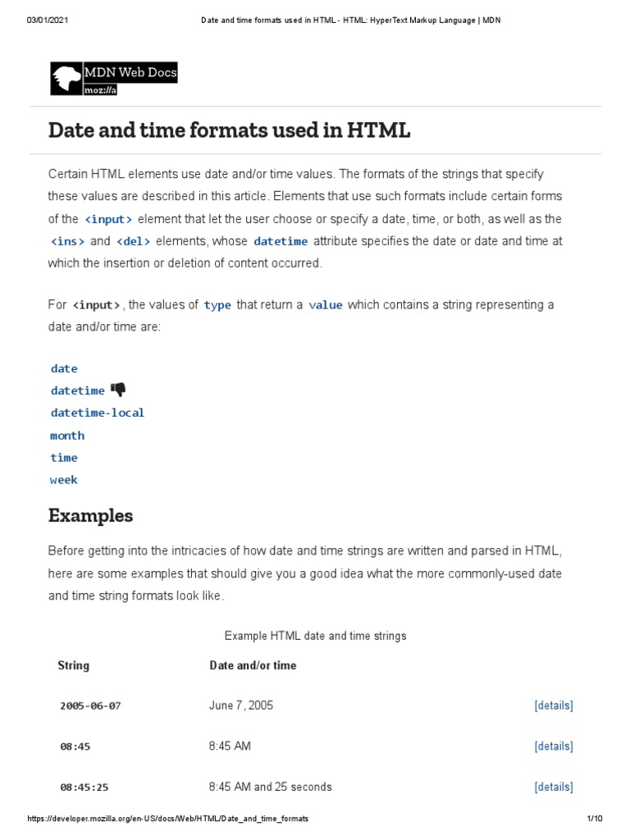Screen dimensions: 630x840
Task: Open the datetime input type link
Action: tap(77, 390)
